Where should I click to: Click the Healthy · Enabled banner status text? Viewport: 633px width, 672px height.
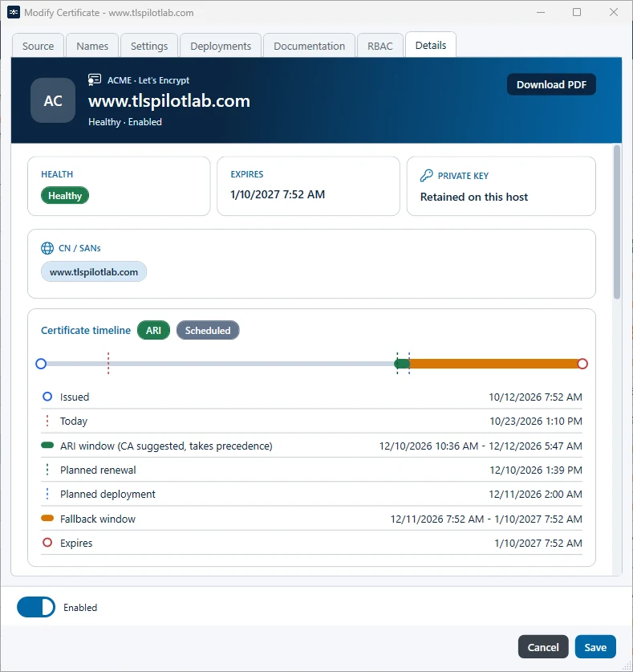tap(125, 122)
